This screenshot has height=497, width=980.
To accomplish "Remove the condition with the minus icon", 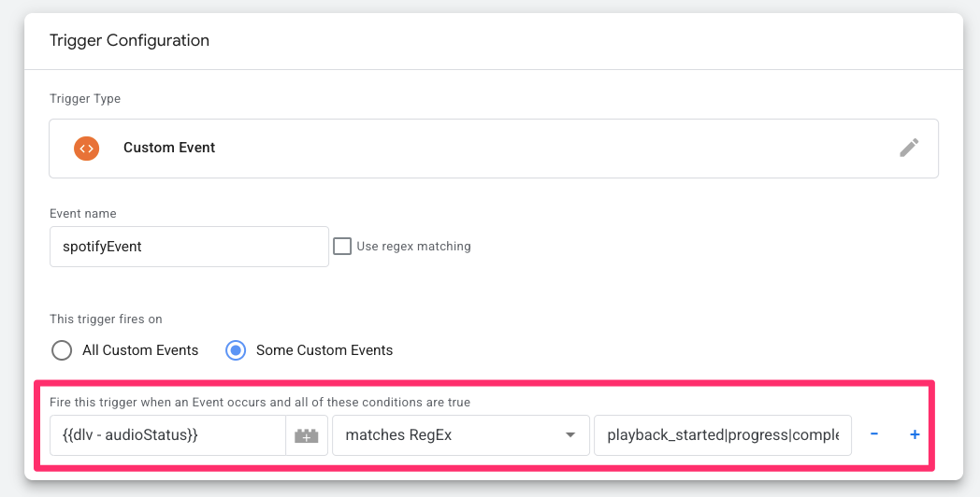I will [873, 433].
